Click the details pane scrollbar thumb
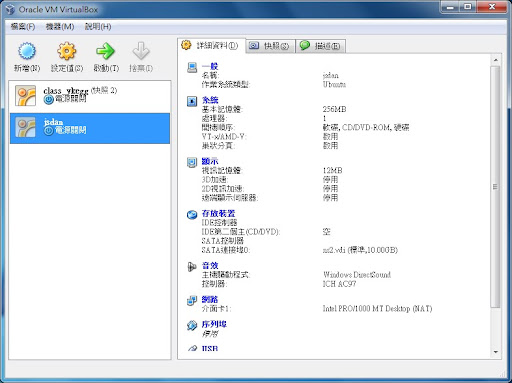The image size is (512, 383). [496, 187]
